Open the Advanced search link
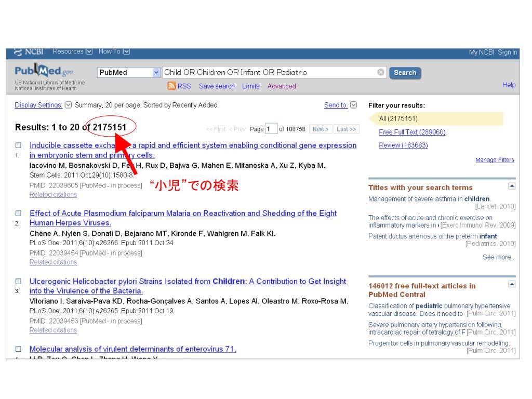The width and height of the screenshot is (532, 399). [282, 86]
